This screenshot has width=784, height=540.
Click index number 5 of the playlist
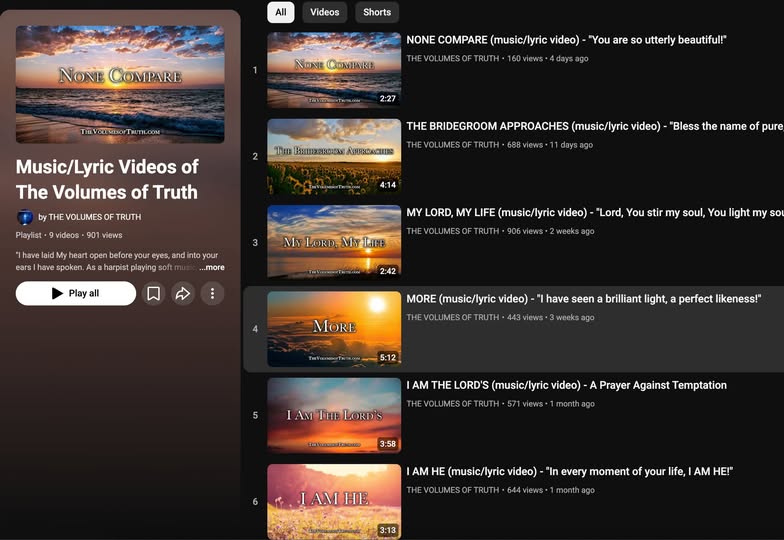tap(255, 416)
